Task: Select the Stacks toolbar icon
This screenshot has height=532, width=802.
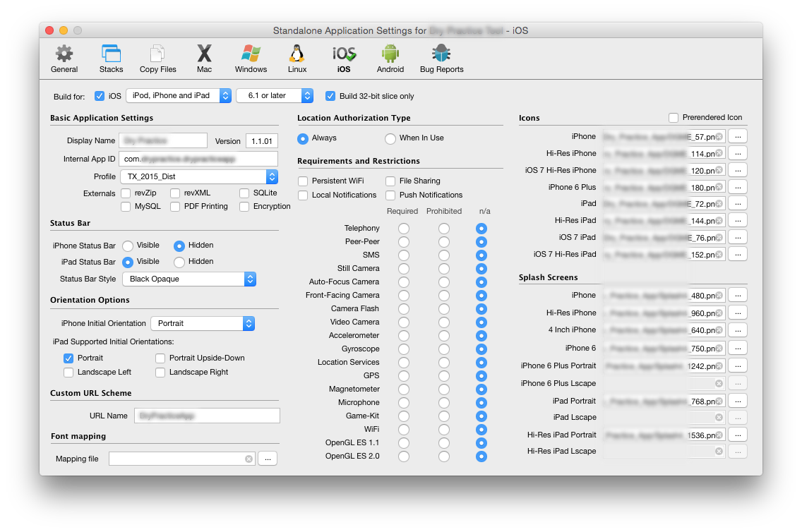Action: tap(111, 59)
